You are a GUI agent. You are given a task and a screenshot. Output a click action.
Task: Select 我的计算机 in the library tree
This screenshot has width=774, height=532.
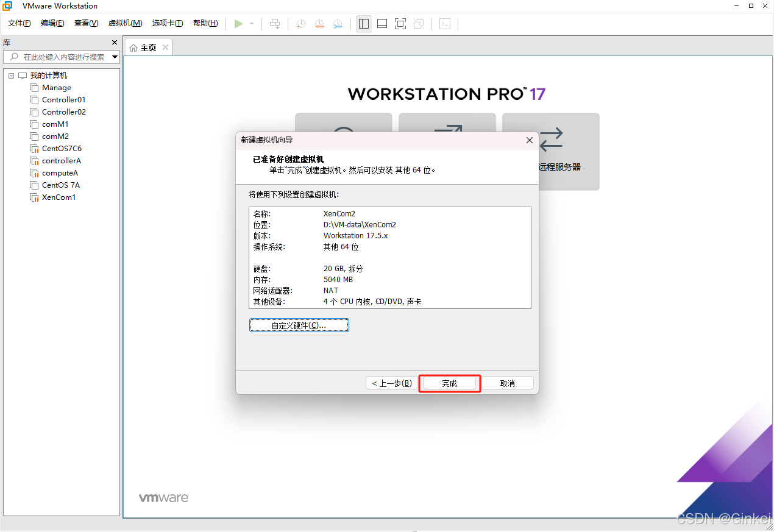click(49, 76)
